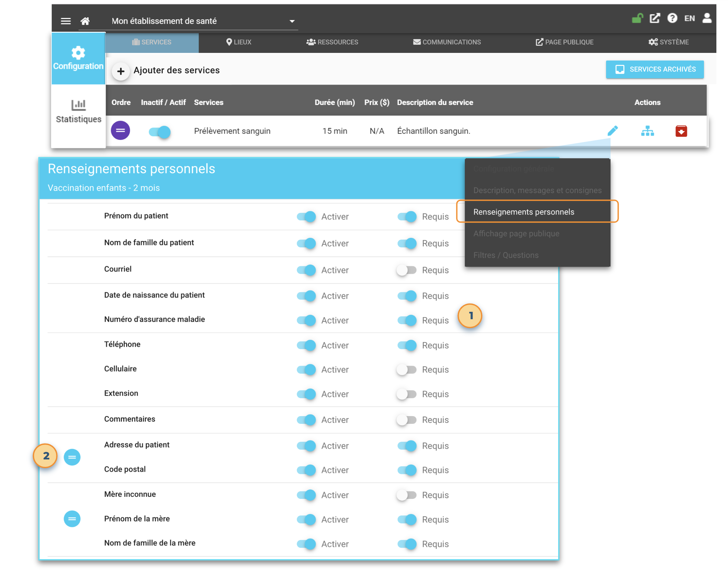Image resolution: width=728 pixels, height=575 pixels.
Task: Disable Activer switch for Prénom du patient
Action: [306, 216]
